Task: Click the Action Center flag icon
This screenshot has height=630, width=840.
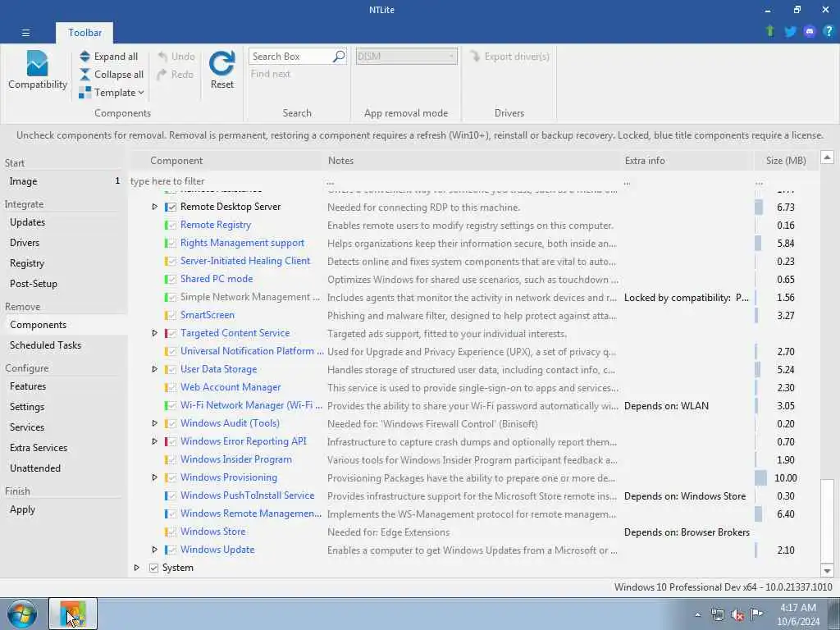Action: click(757, 614)
